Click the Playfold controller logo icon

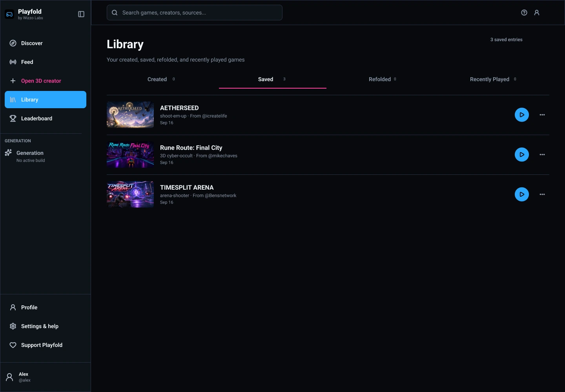(x=9, y=15)
